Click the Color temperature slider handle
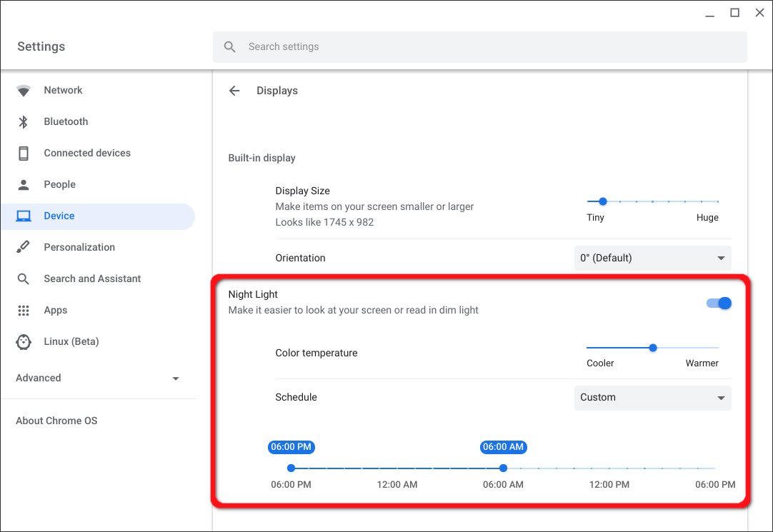Screen dimensions: 773x532 click(653, 348)
